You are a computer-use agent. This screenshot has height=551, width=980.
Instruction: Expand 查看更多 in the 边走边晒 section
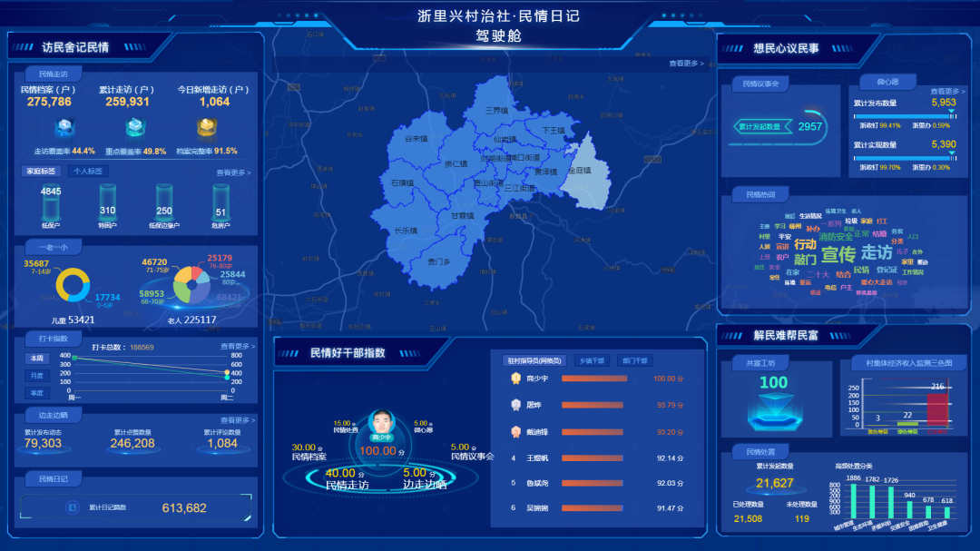[237, 420]
